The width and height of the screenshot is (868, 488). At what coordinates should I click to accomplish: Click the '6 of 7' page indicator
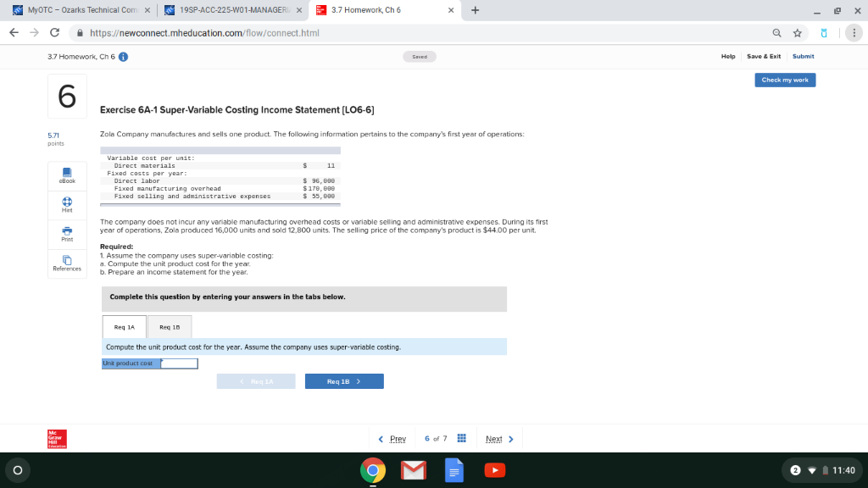click(436, 439)
